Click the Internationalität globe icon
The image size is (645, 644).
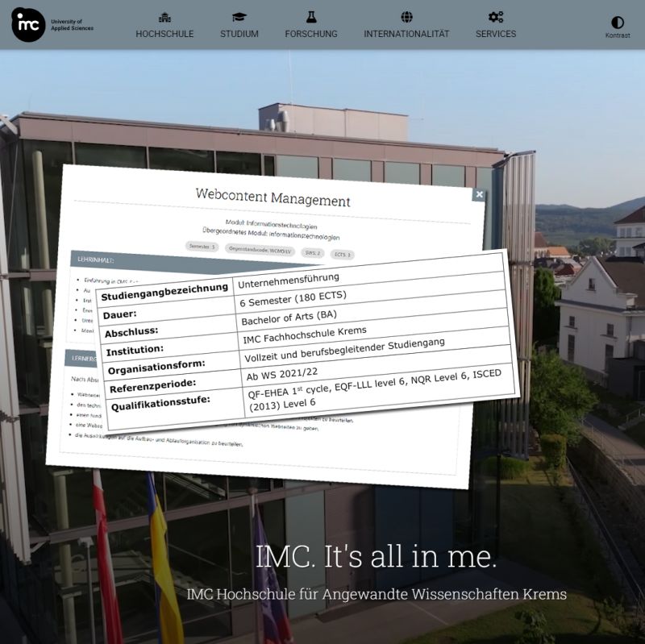coord(406,17)
